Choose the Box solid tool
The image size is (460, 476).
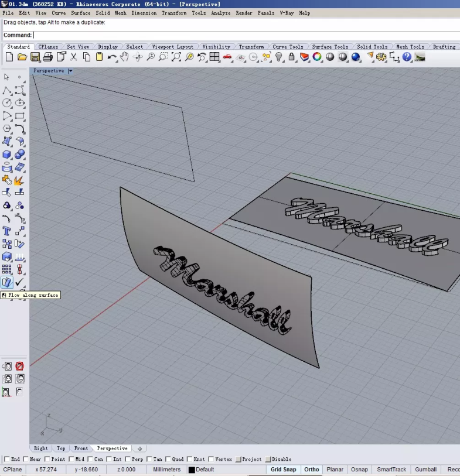(7, 155)
